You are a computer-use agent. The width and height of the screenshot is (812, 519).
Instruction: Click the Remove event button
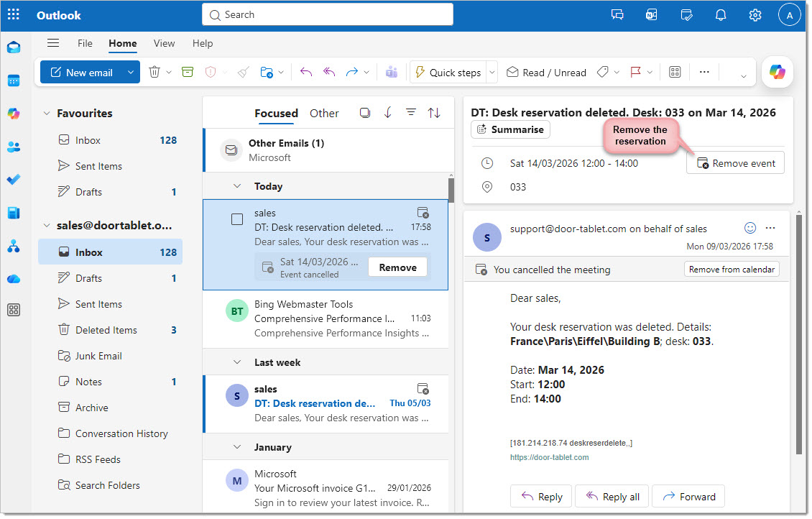coord(735,163)
